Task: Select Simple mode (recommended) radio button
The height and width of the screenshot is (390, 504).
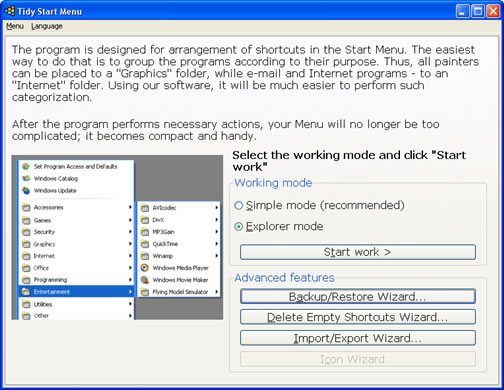Action: 238,205
